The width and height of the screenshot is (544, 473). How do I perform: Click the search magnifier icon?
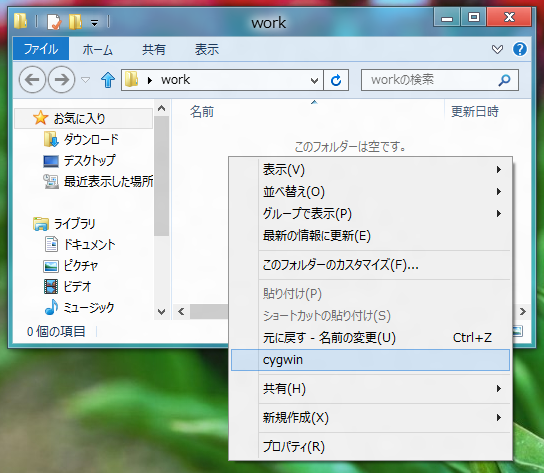[504, 80]
